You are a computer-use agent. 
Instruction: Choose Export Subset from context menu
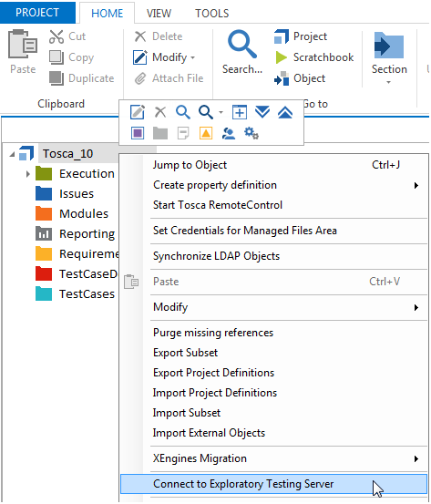point(186,353)
